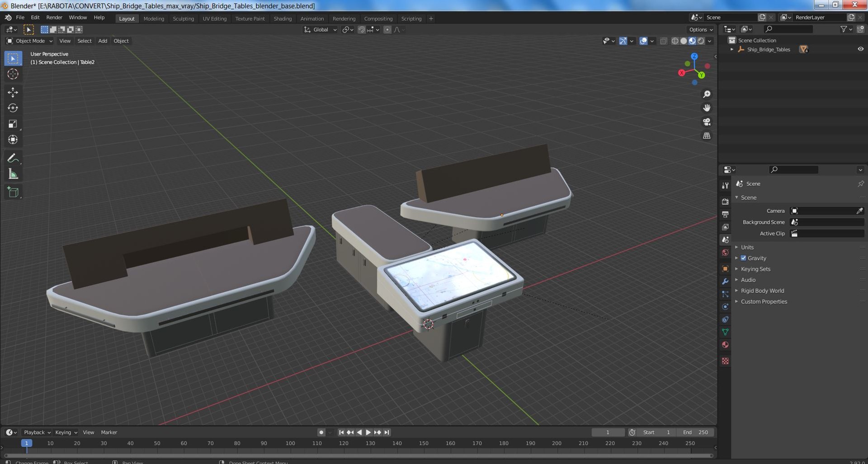Screen dimensions: 868x464
Task: Switch to the UV Editing workspace tab
Action: 214,19
